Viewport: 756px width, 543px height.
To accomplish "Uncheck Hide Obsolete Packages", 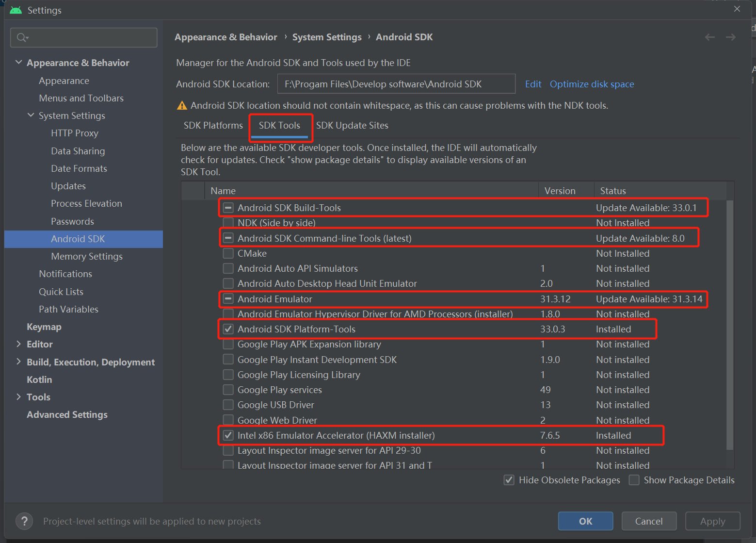I will click(x=509, y=480).
